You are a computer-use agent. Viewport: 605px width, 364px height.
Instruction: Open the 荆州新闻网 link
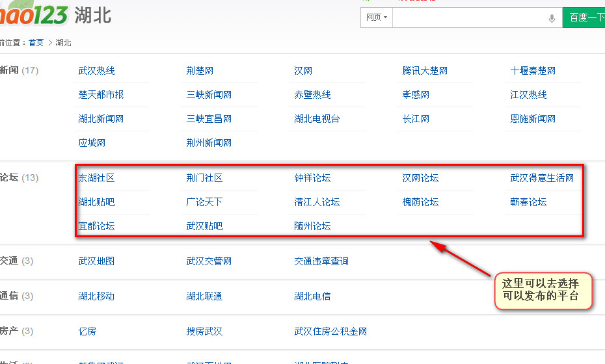209,143
